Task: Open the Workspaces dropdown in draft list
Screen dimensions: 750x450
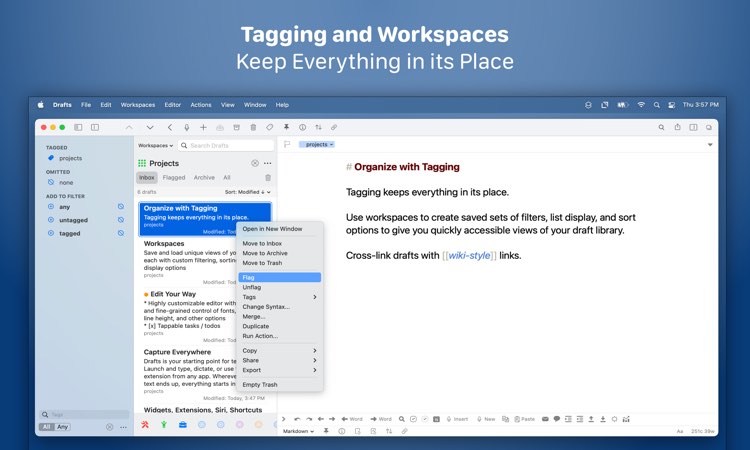Action: tap(155, 145)
